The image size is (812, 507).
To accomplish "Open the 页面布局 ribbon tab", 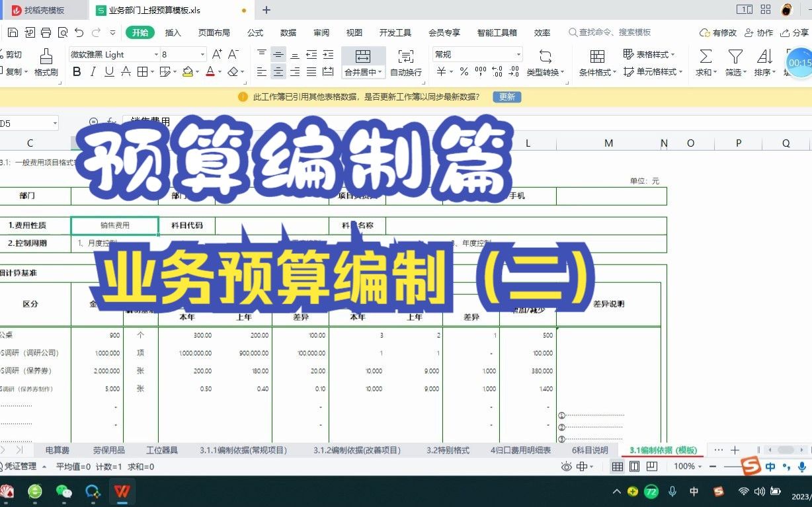I will click(x=214, y=32).
